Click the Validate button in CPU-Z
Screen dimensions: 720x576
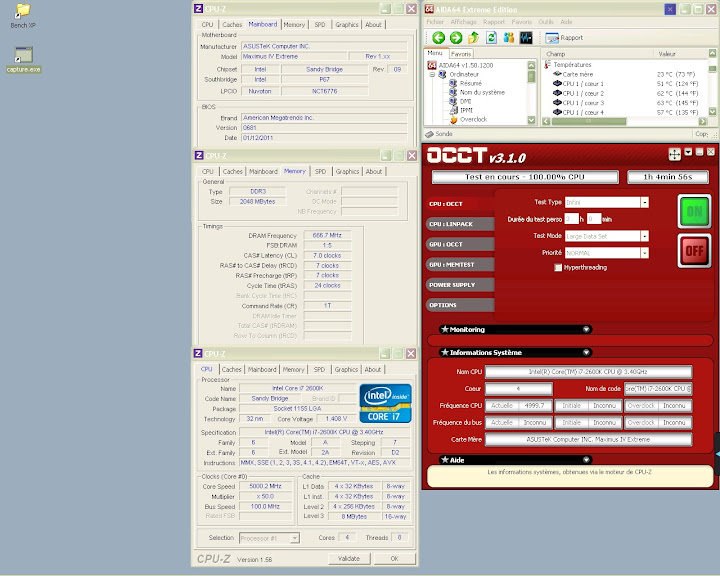pyautogui.click(x=349, y=559)
